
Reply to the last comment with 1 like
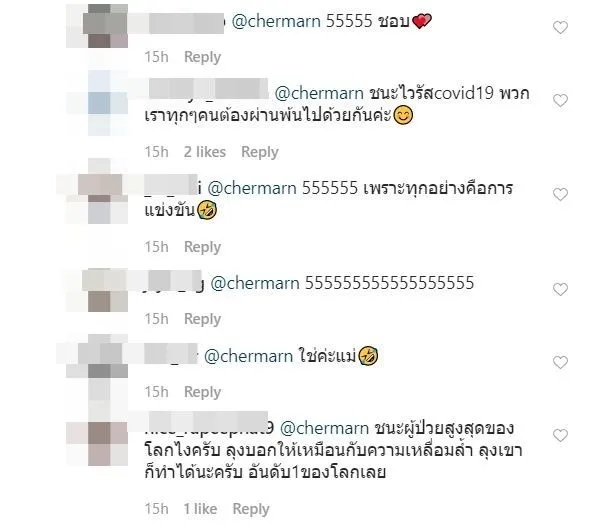click(x=251, y=509)
